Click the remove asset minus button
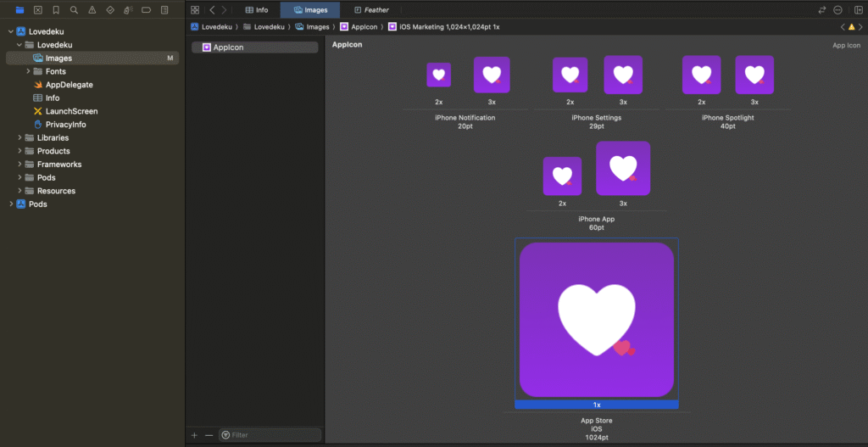This screenshot has height=447, width=868. tap(209, 435)
